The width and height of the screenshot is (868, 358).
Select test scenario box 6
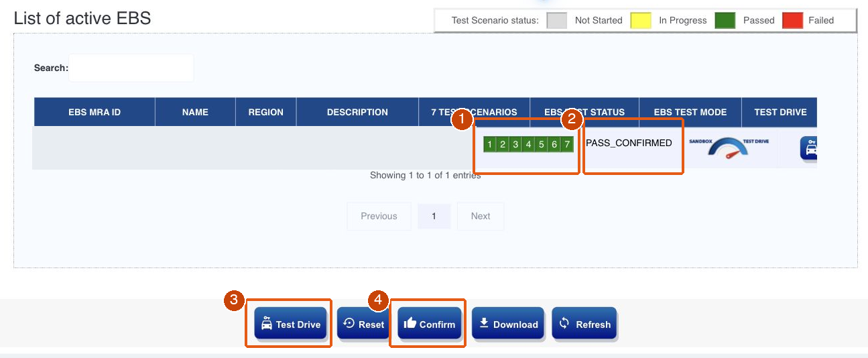point(554,144)
